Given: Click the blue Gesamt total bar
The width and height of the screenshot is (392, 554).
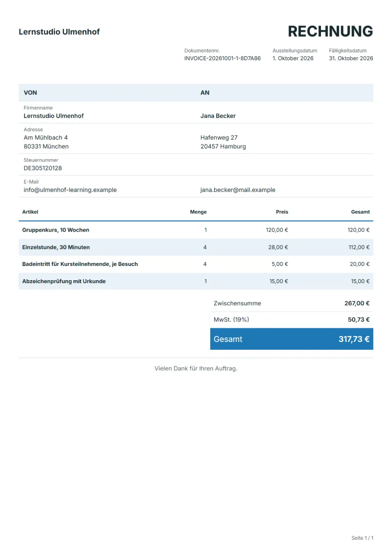Looking at the screenshot, I should (x=292, y=339).
